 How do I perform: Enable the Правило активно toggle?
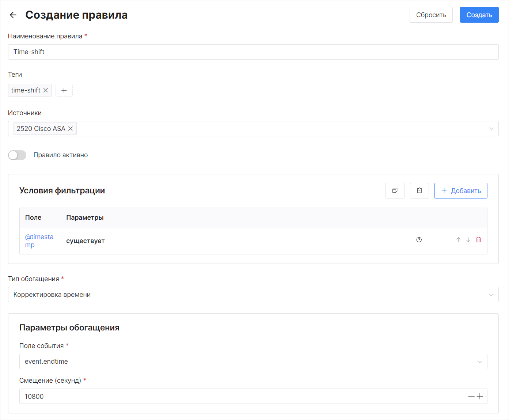[17, 155]
